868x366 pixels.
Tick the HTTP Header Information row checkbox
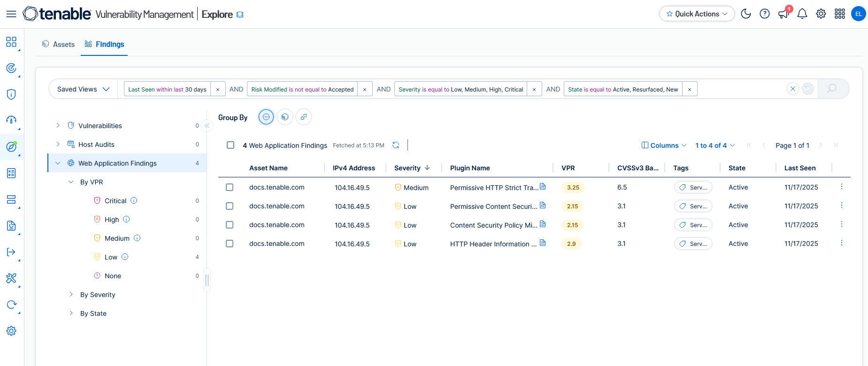(230, 244)
